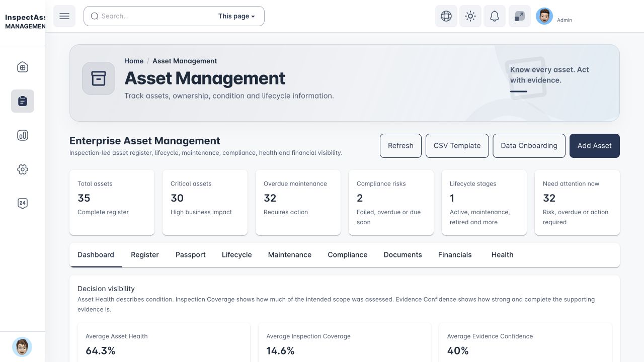Image resolution: width=644 pixels, height=362 pixels.
Task: Click the 'Need attention now' card
Action: pyautogui.click(x=577, y=202)
